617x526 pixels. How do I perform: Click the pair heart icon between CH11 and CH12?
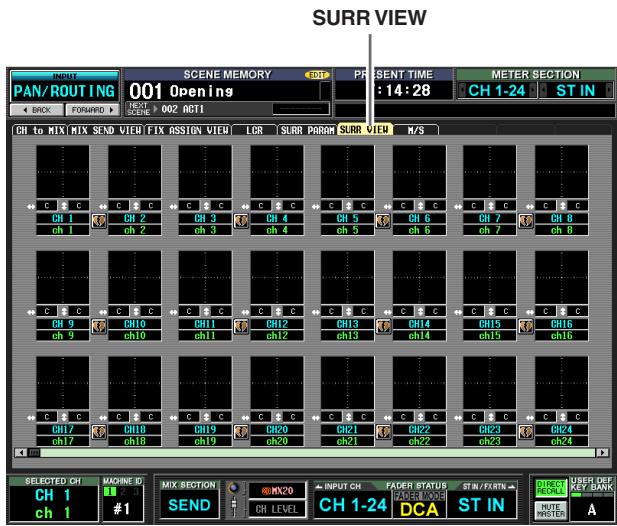coord(241,327)
